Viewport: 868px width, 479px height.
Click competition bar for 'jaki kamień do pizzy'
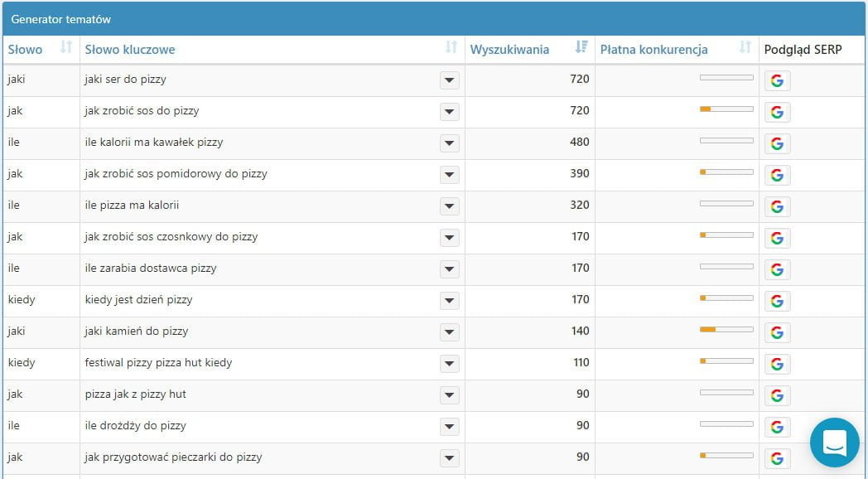point(726,330)
